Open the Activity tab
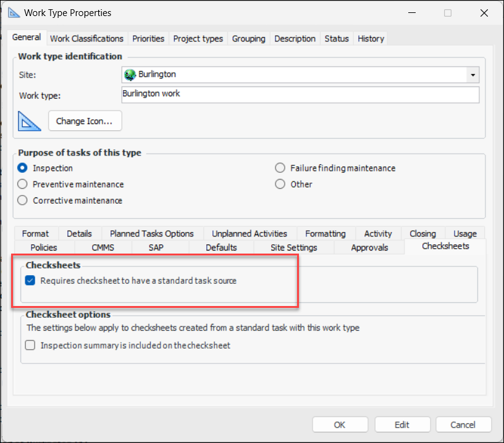The width and height of the screenshot is (504, 443). [378, 233]
